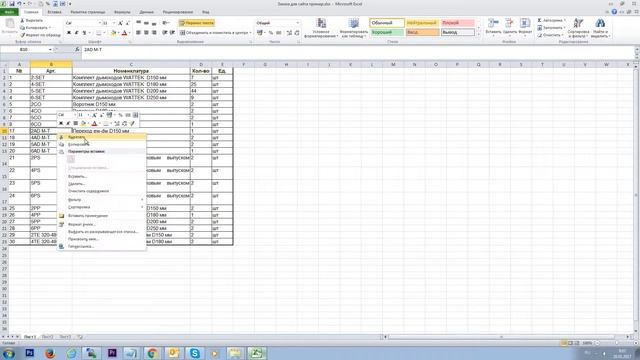The width and height of the screenshot is (640, 360).
Task: Open Photoshop from the taskbar
Action: click(29, 353)
